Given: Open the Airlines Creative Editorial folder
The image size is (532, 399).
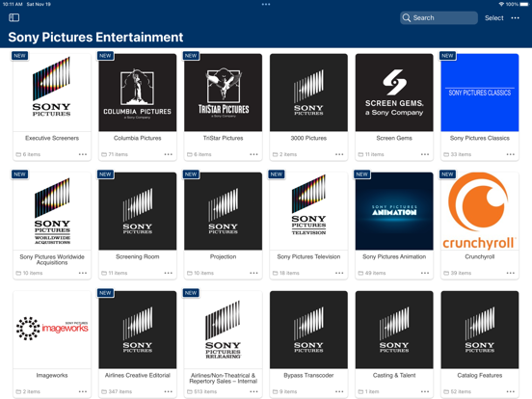Looking at the screenshot, I should (138, 330).
